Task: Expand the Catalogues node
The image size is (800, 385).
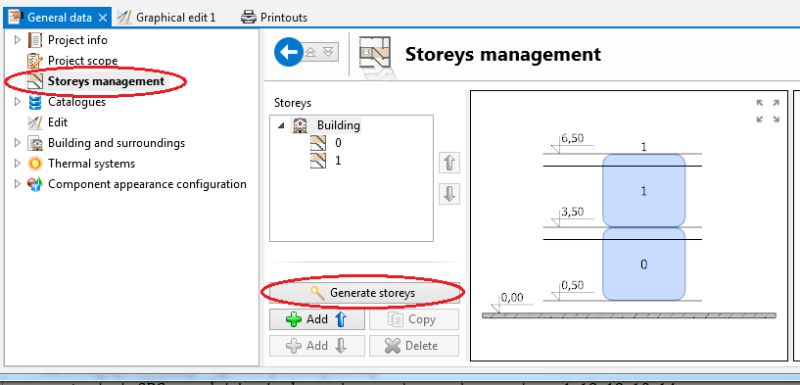Action: click(17, 102)
